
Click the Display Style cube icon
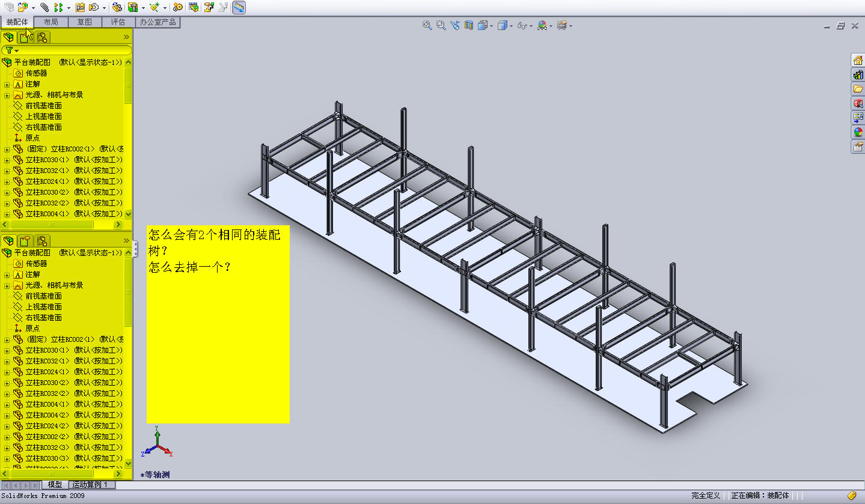[x=503, y=25]
